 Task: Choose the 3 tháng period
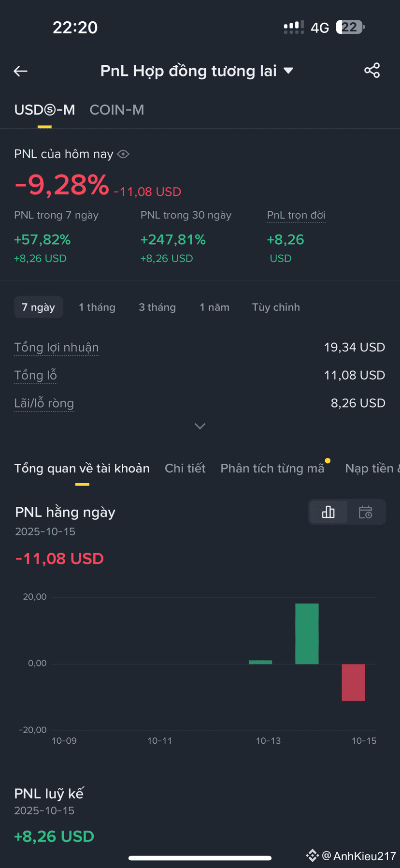(157, 307)
